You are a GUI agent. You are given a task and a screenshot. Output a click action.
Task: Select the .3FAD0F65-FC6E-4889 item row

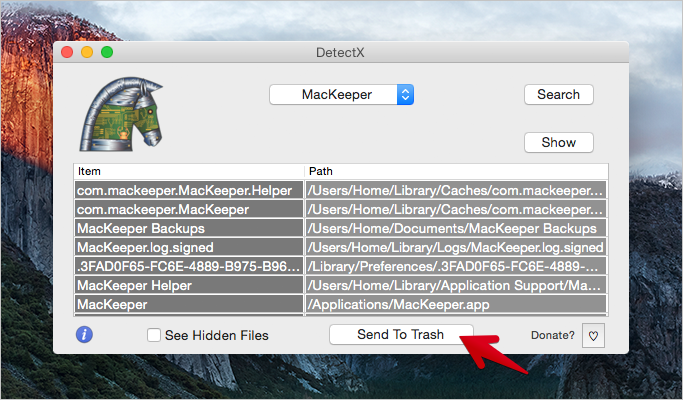pos(341,266)
